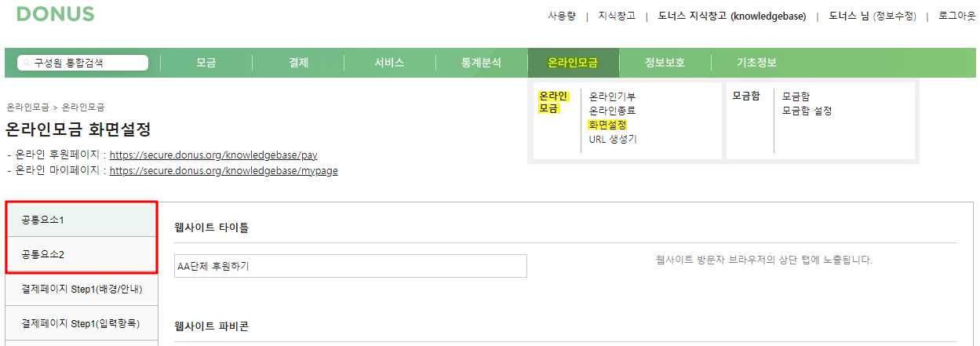
Task: Open the 서비스 menu
Action: [x=390, y=63]
